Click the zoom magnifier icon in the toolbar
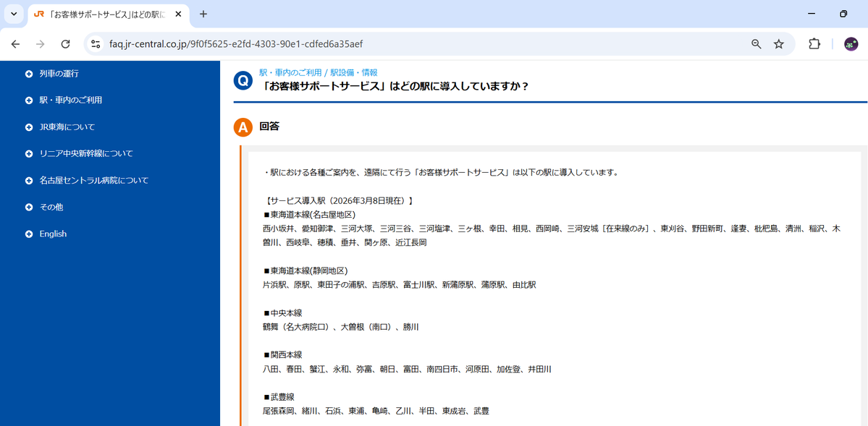This screenshot has width=868, height=426. [755, 44]
